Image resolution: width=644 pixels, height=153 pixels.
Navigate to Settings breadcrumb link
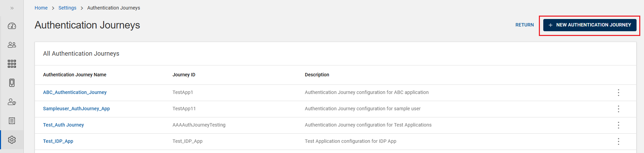tap(67, 8)
